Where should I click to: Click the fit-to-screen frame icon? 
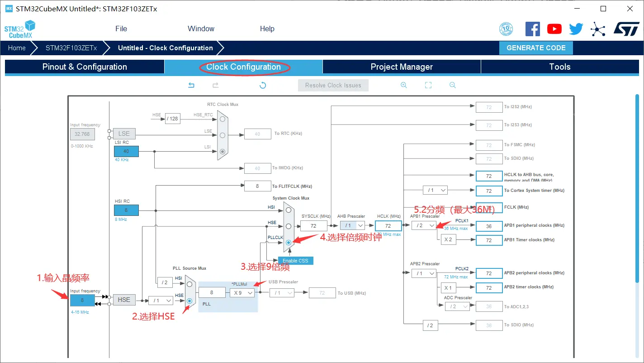pyautogui.click(x=428, y=85)
